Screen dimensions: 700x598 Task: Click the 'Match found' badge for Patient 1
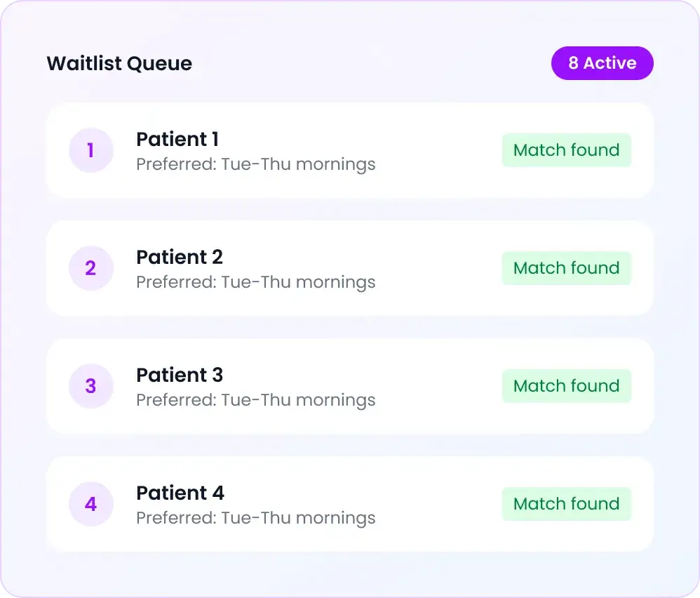pyautogui.click(x=566, y=149)
